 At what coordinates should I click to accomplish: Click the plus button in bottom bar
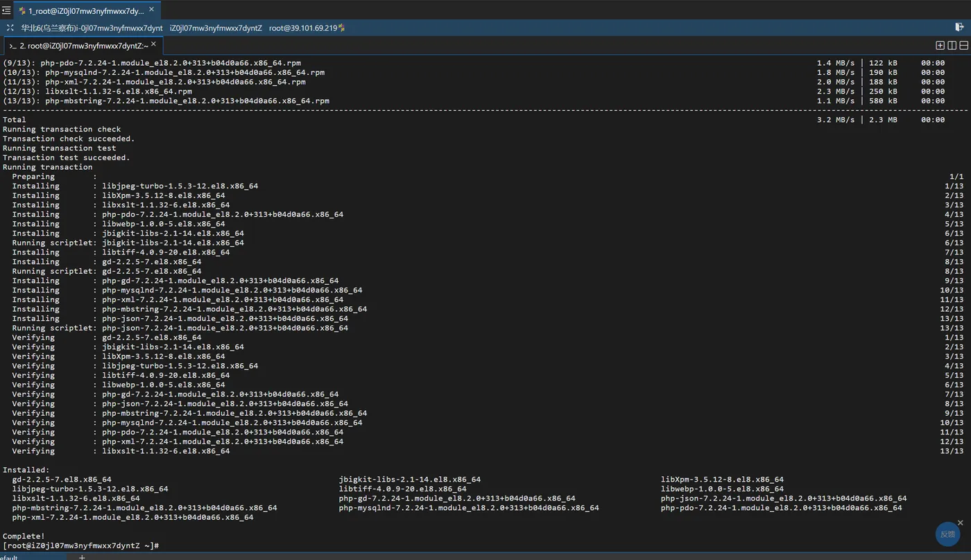(82, 557)
